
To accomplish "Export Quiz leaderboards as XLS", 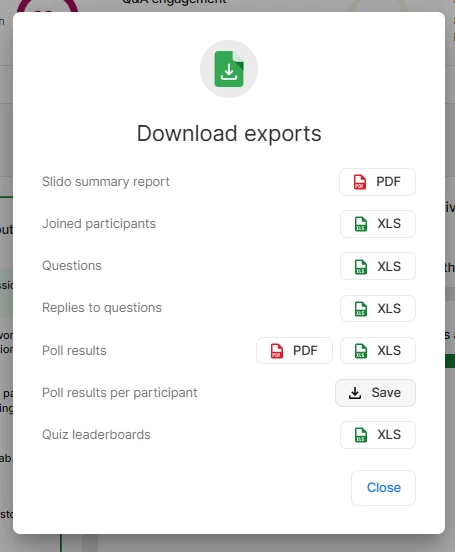I will point(378,435).
